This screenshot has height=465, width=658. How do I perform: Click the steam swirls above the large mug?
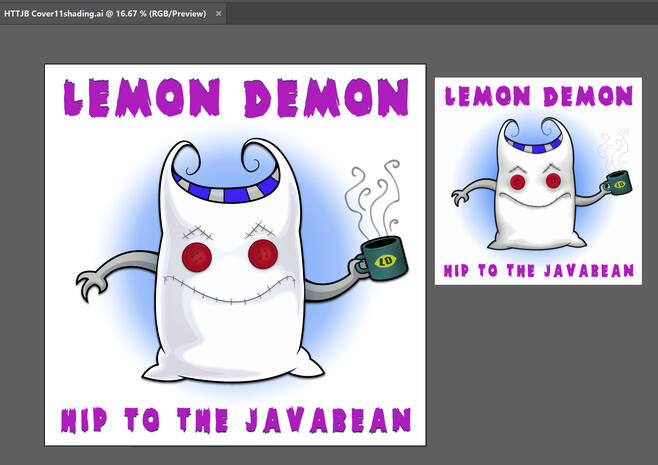(x=373, y=197)
